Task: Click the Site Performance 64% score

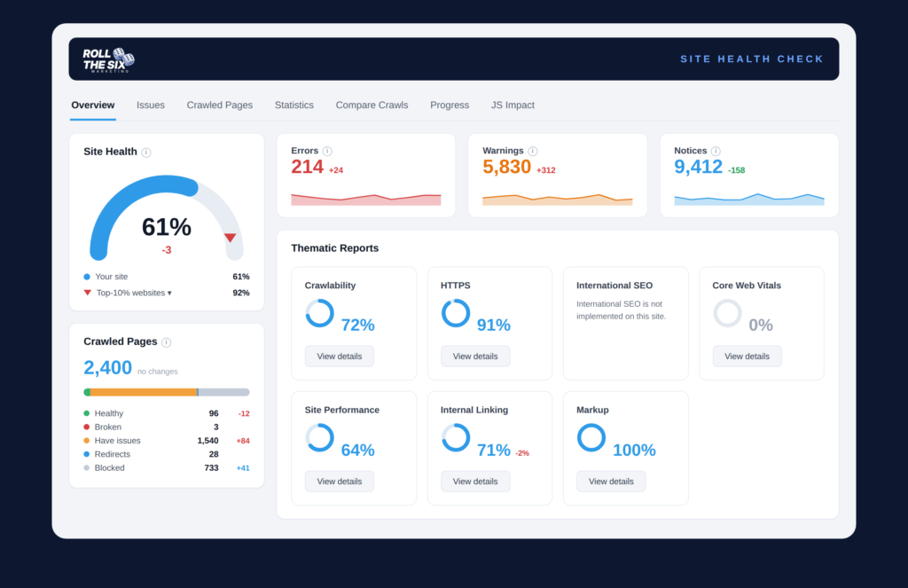Action: click(358, 451)
